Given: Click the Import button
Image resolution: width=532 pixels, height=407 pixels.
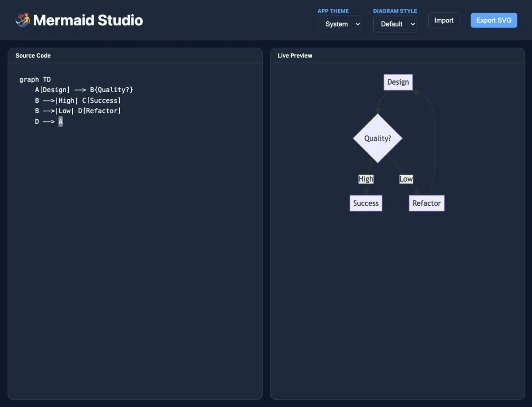Looking at the screenshot, I should click(x=443, y=20).
